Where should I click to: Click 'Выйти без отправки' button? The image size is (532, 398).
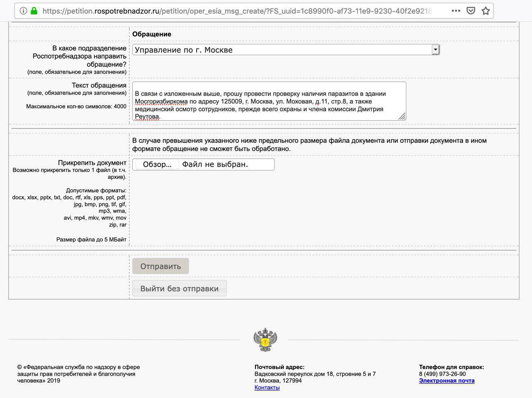click(x=179, y=288)
